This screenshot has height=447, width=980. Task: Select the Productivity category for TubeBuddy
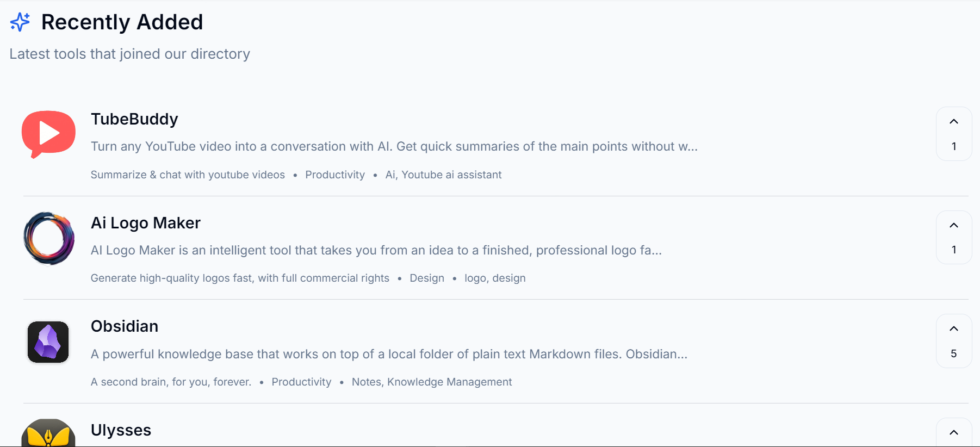(335, 175)
